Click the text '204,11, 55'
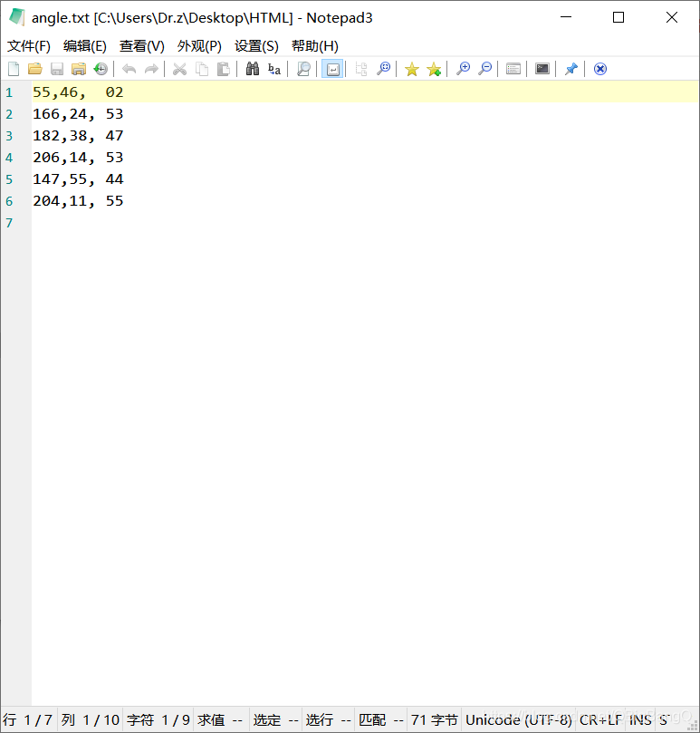The image size is (700, 733). pos(78,200)
